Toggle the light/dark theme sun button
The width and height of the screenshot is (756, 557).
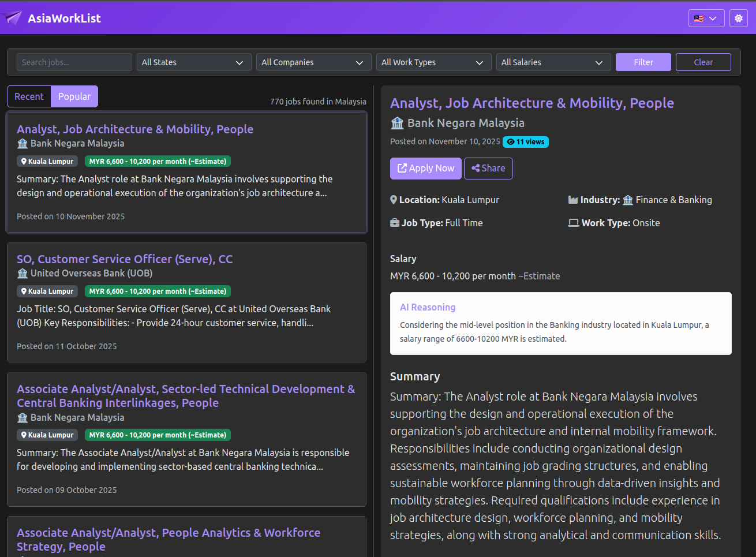coord(739,18)
